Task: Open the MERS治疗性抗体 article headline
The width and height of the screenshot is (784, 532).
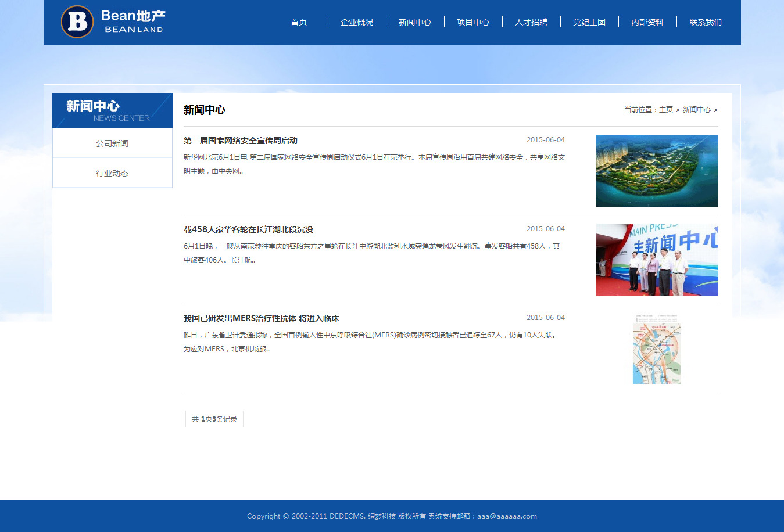Action: pyautogui.click(x=262, y=318)
